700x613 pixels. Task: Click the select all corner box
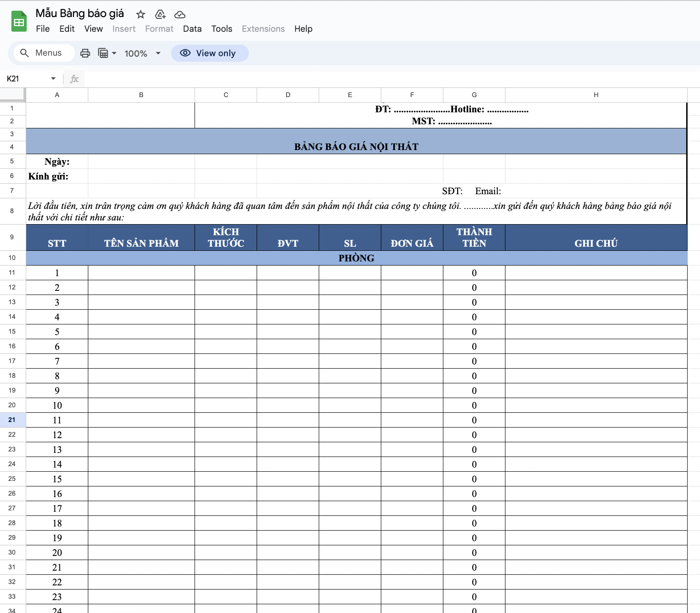click(x=12, y=94)
